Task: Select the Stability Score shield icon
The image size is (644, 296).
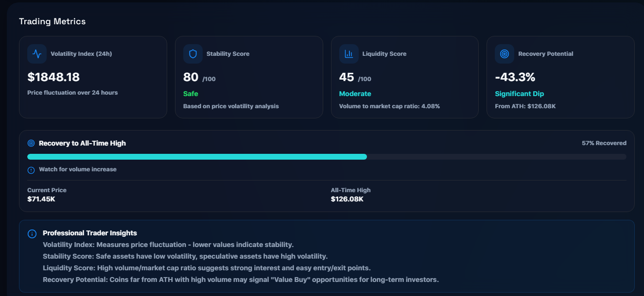Action: tap(192, 53)
